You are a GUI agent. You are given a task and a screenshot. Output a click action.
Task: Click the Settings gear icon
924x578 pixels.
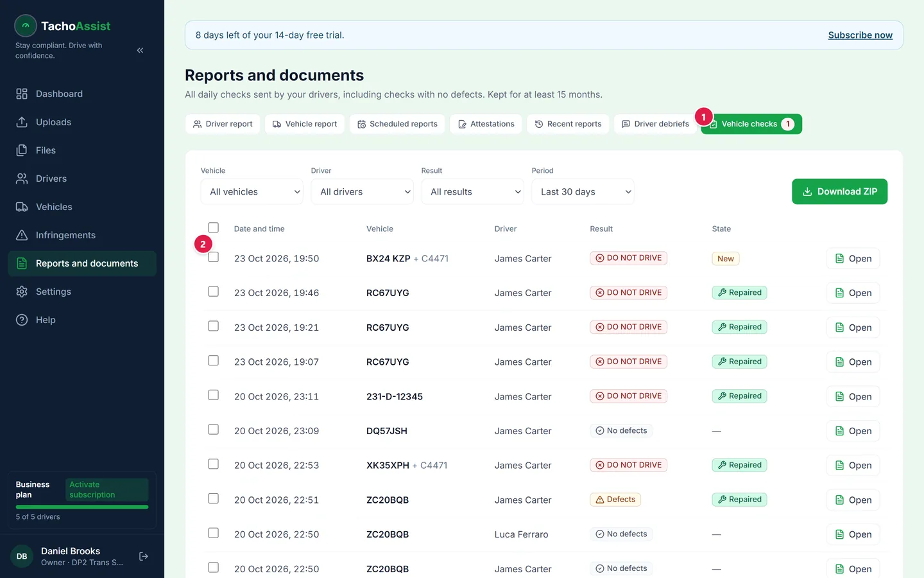click(22, 292)
